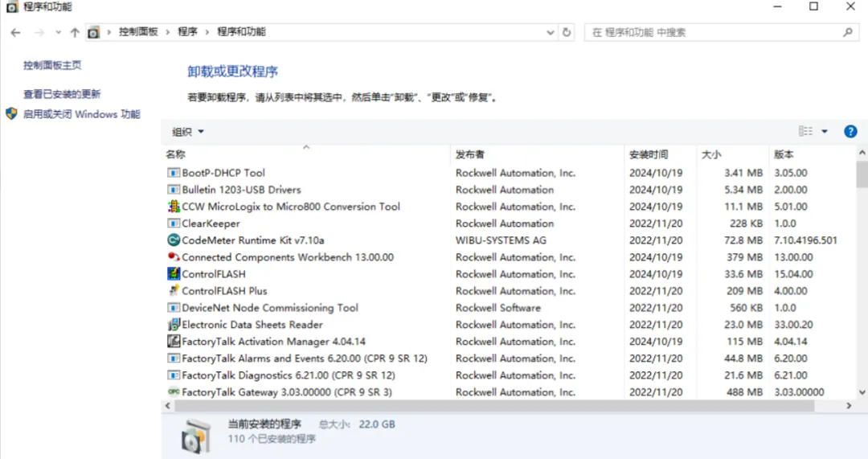Screen dimensions: 868x459
Task: Click version 7.10.4196.501
Action: (x=805, y=240)
